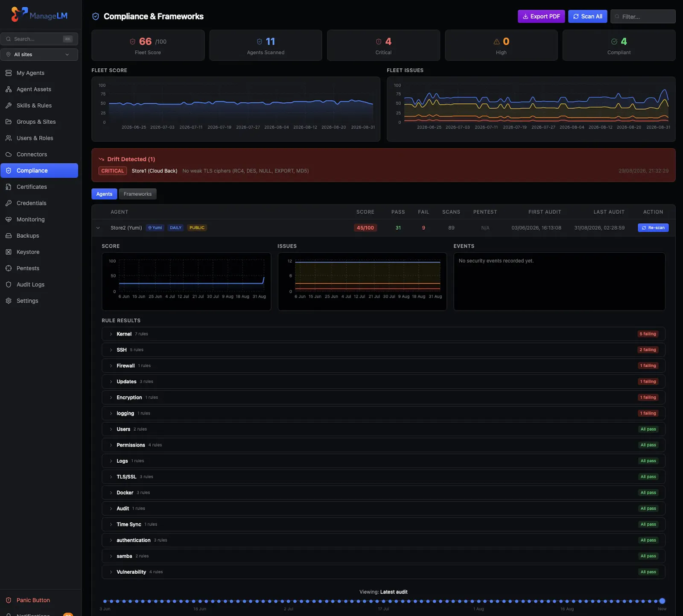Click the ManageLM logo icon
The width and height of the screenshot is (683, 616).
(19, 14)
